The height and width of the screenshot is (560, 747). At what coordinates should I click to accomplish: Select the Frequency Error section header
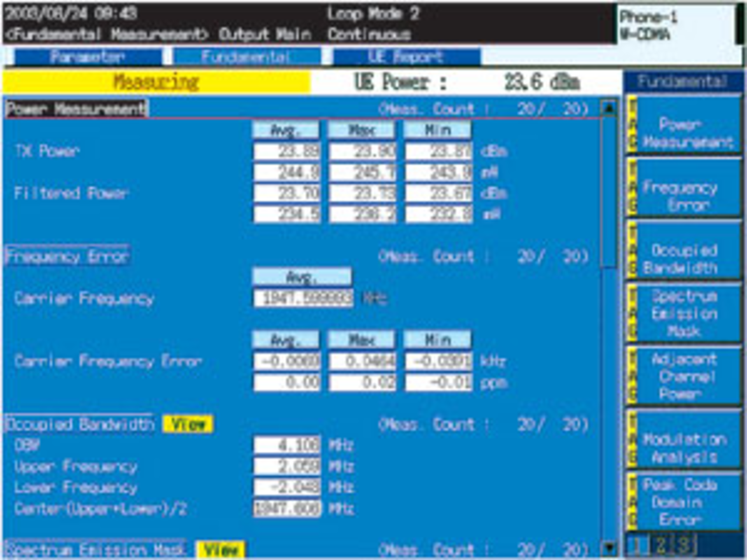(67, 257)
